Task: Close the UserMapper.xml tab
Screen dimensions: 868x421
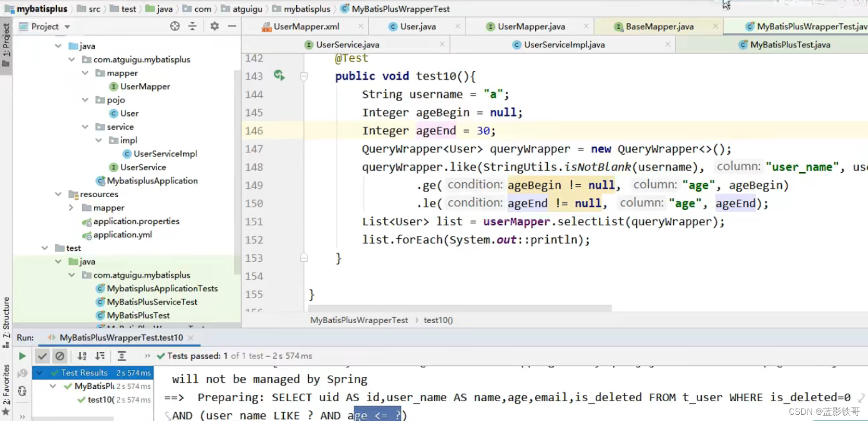Action: [x=361, y=26]
